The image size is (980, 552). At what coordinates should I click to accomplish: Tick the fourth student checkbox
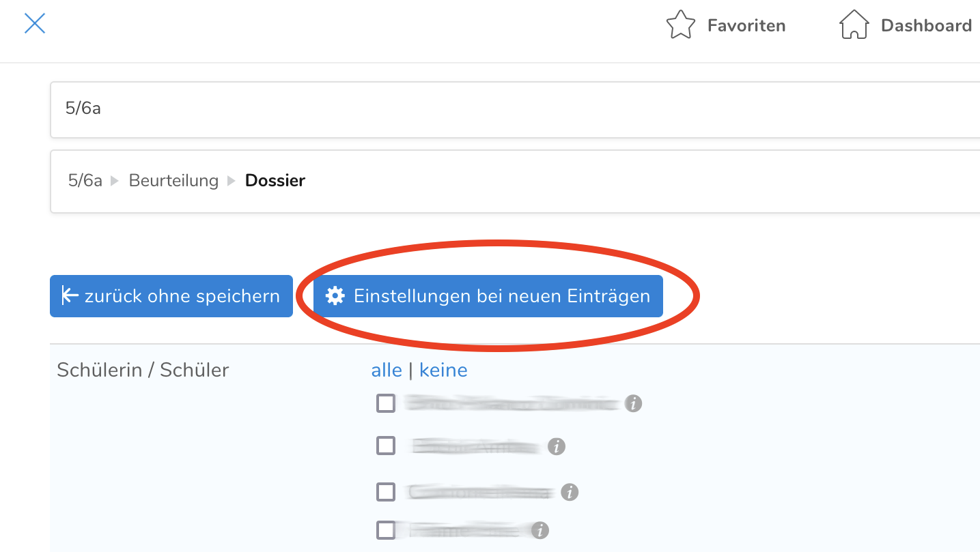(386, 529)
